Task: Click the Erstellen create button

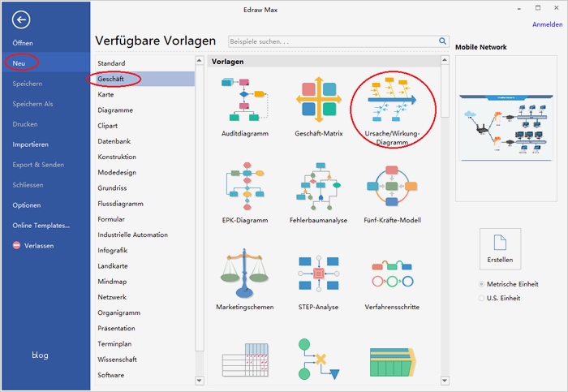Action: pos(501,249)
